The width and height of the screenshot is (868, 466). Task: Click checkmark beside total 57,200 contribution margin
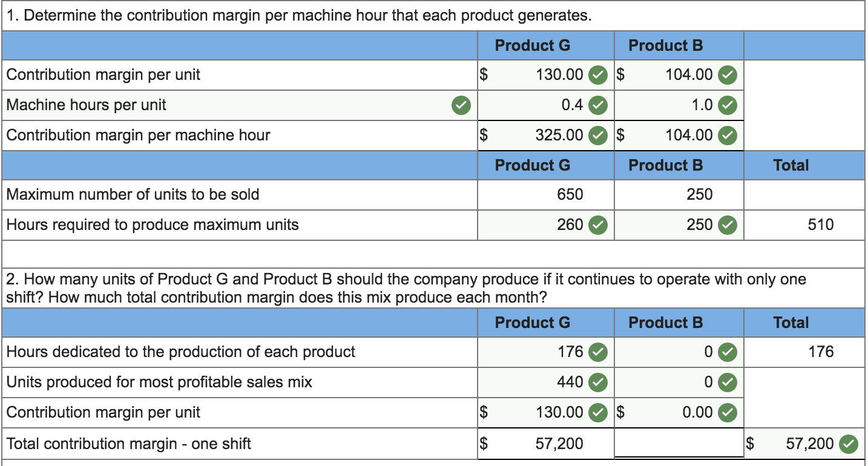point(849,444)
